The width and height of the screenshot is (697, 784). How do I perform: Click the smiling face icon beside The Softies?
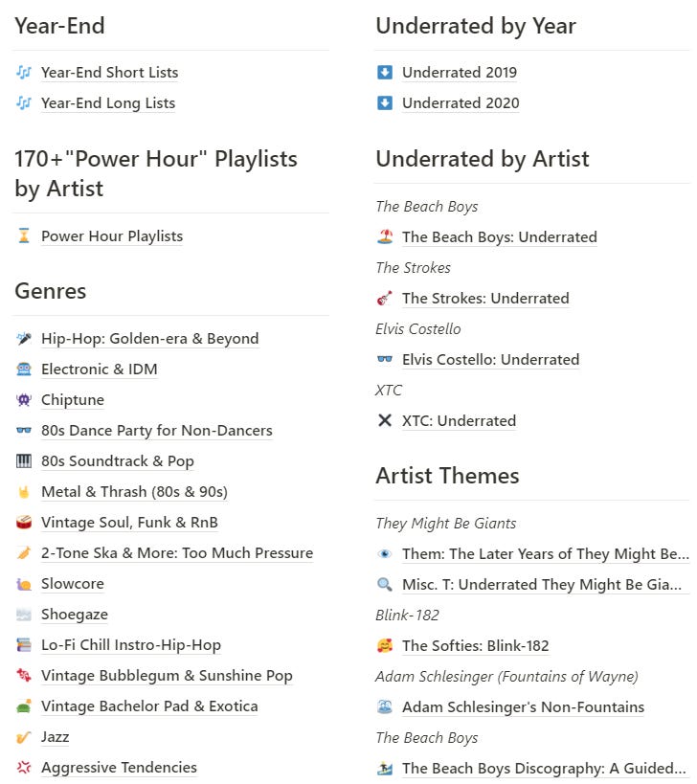[x=385, y=646]
